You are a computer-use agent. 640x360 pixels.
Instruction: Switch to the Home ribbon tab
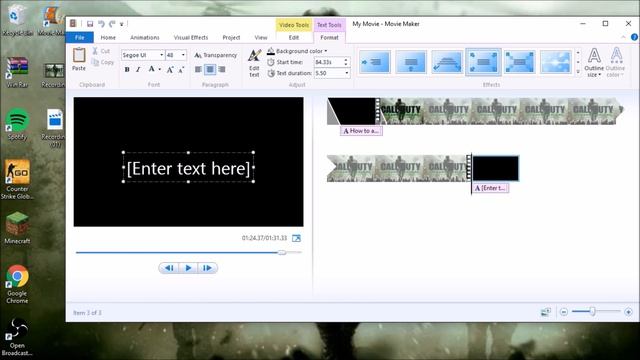point(108,38)
